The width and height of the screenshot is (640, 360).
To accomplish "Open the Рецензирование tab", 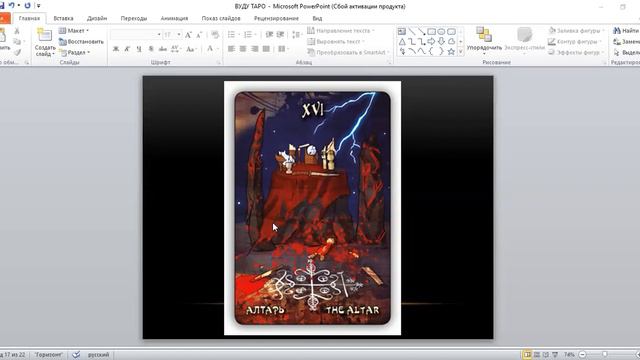I will pyautogui.click(x=276, y=18).
